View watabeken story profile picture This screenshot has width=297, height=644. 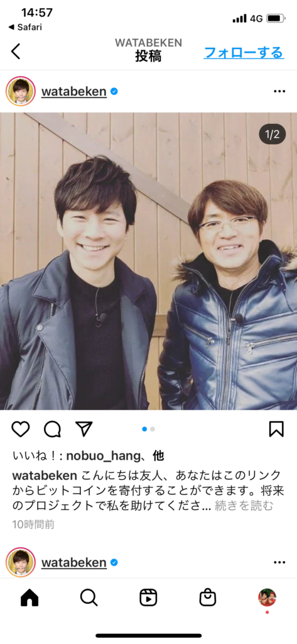pos(21,91)
